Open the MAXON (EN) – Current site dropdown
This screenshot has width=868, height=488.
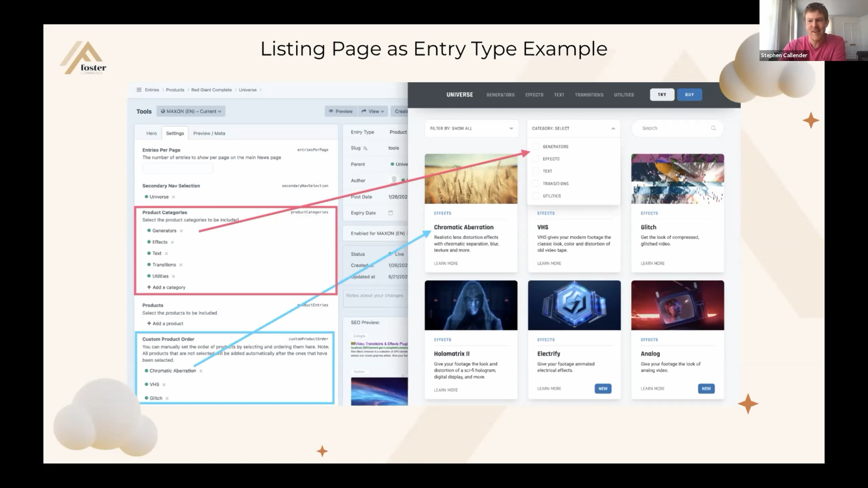[x=191, y=111]
